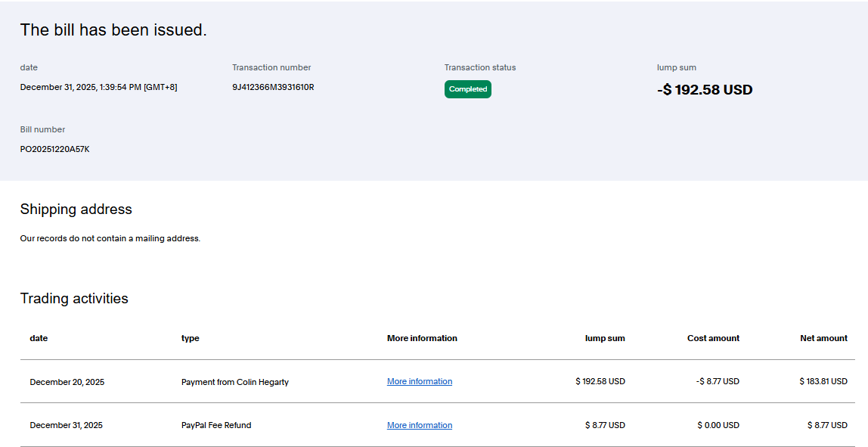Select bill number PO20251220A57K
This screenshot has width=868, height=447.
[x=54, y=149]
